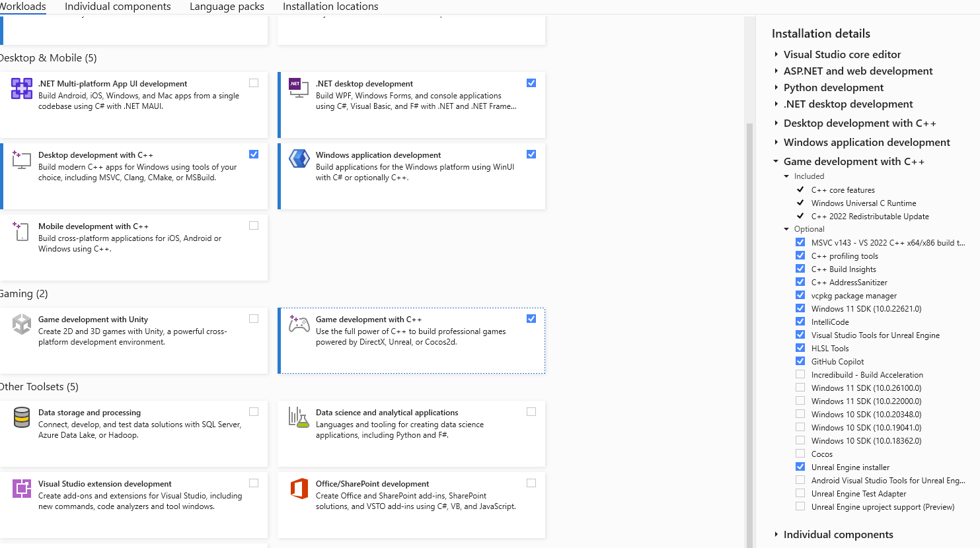The height and width of the screenshot is (548, 980).
Task: Click the 'Installation details' heading
Action: (x=821, y=34)
